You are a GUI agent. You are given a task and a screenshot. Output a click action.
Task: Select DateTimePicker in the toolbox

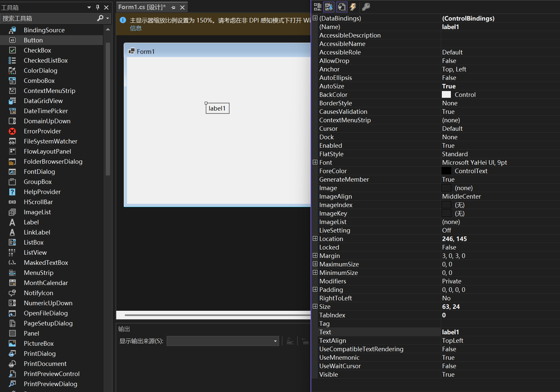(x=52, y=111)
